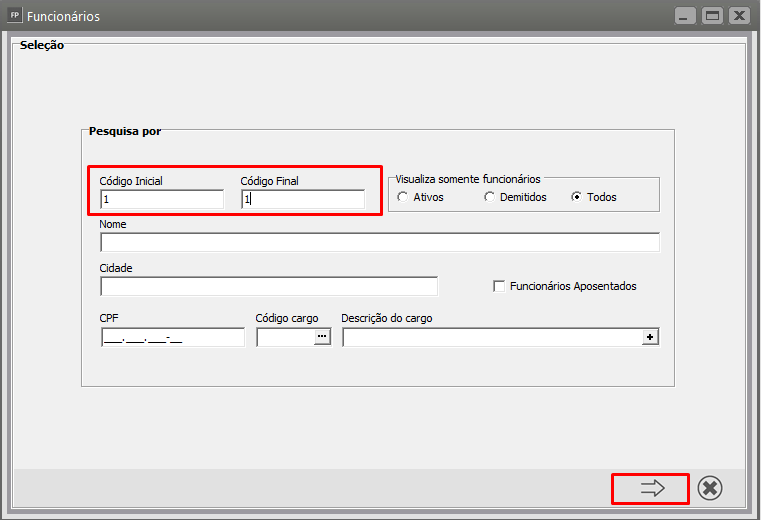The height and width of the screenshot is (520, 761).
Task: Focus the Cidade text field
Action: point(269,286)
